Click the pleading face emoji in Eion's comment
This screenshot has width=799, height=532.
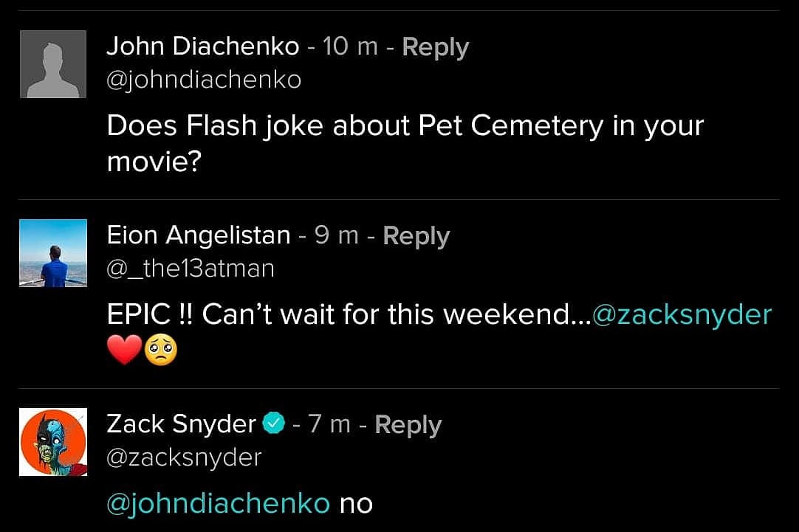pos(161,349)
